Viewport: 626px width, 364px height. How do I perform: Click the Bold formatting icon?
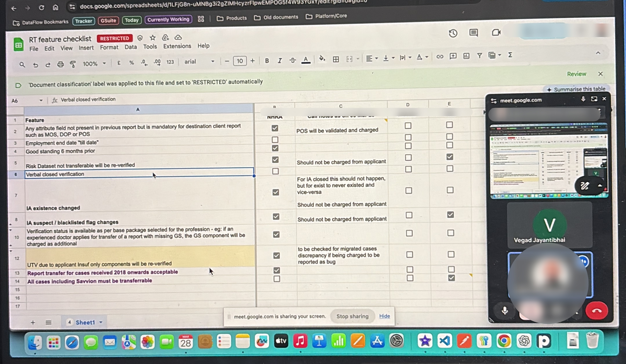point(267,61)
